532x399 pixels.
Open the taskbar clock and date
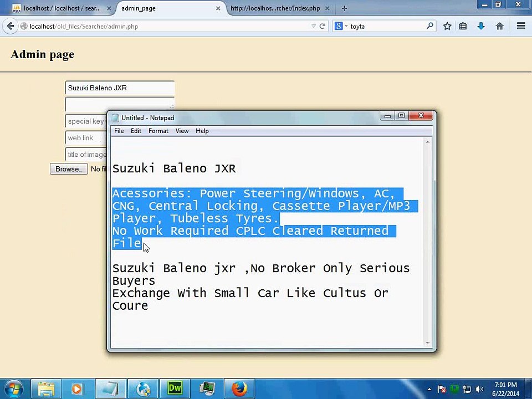pos(505,389)
